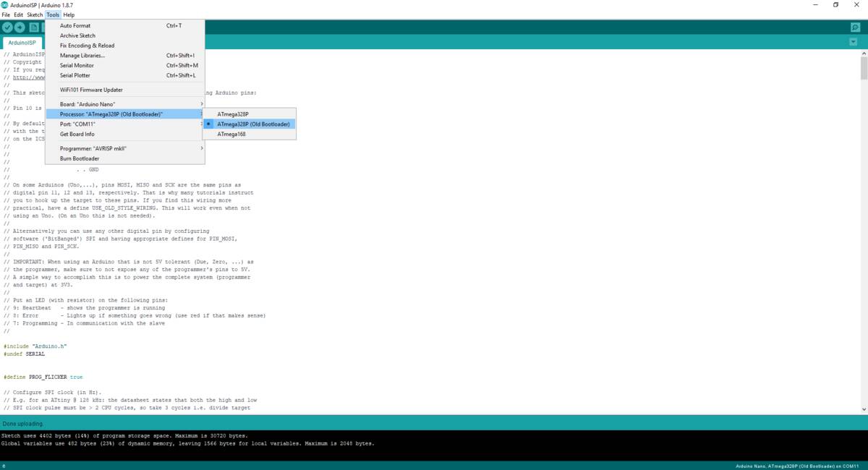This screenshot has height=470, width=868.
Task: Click "Global variables use 482 bytes" console line
Action: [188, 443]
